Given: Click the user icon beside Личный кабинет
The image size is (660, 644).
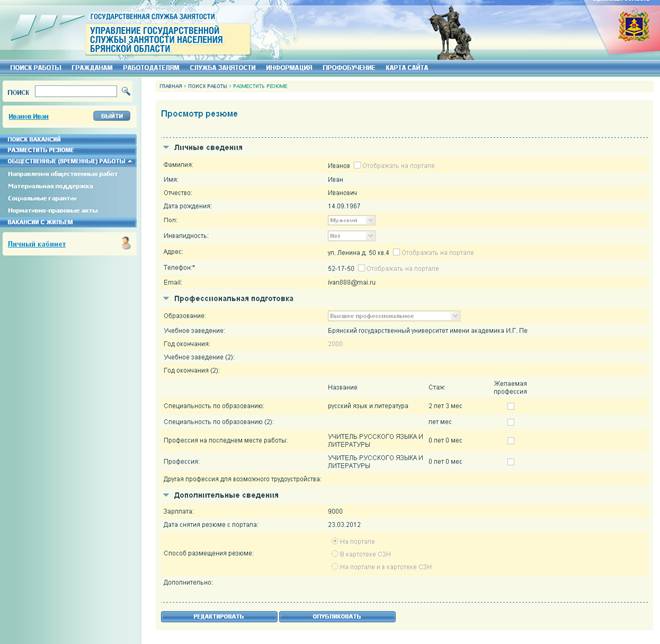Looking at the screenshot, I should point(126,243).
